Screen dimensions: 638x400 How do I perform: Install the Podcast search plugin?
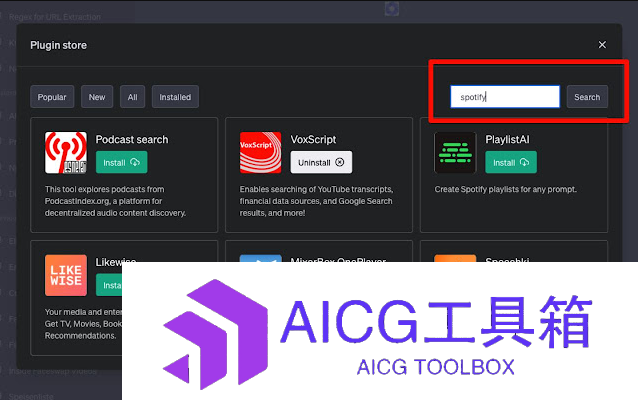[x=122, y=162]
